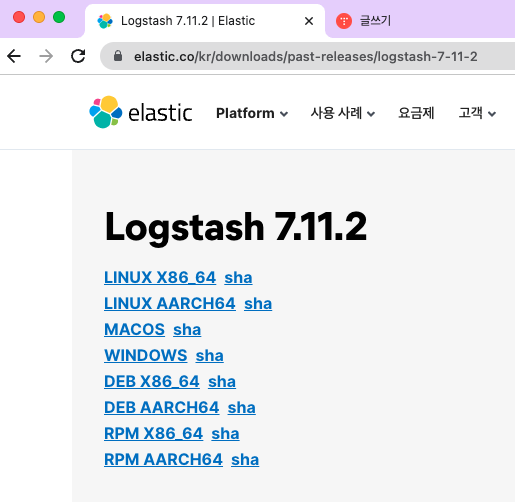Open the 요금제 page
Screen dimensions: 515x502
[x=416, y=113]
